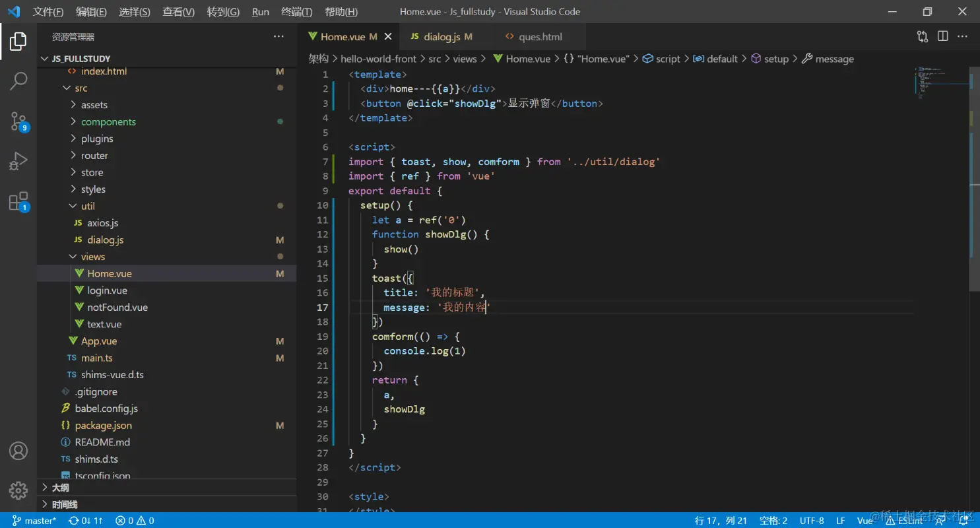This screenshot has width=980, height=528.
Task: Open the 查看(V) menu
Action: [178, 12]
